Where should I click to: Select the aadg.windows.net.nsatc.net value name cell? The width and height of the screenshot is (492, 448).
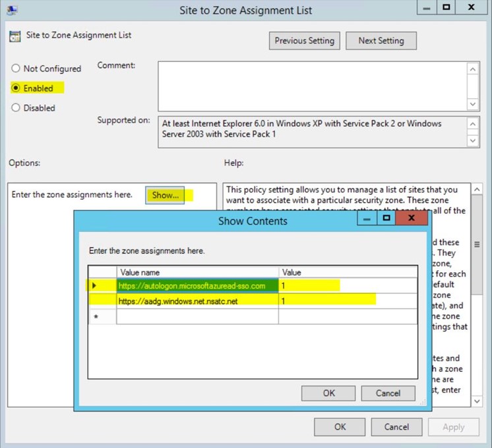click(x=197, y=301)
